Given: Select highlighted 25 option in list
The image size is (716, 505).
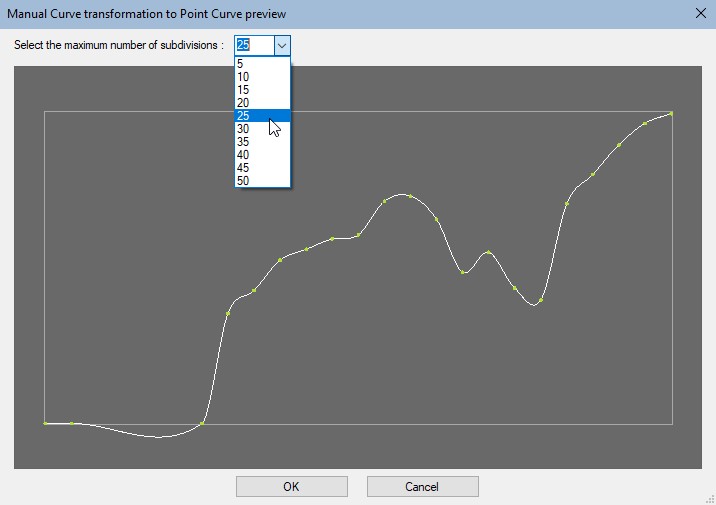Looking at the screenshot, I should tap(262, 115).
